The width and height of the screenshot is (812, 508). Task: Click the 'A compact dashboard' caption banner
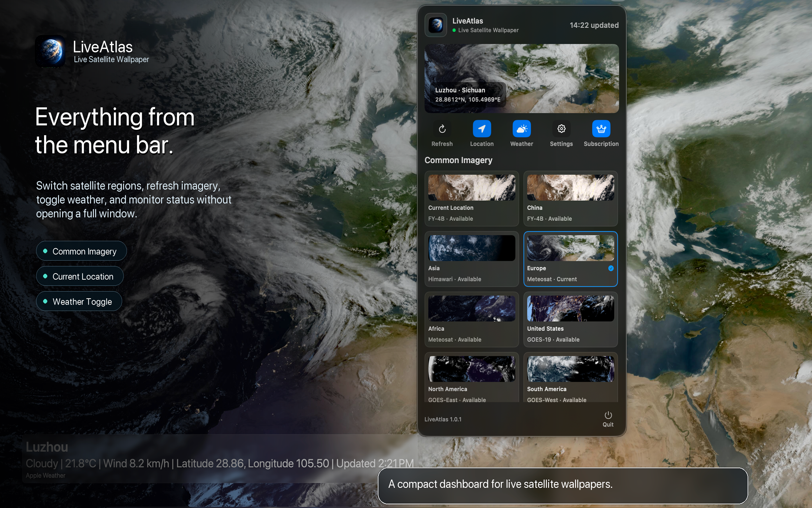coord(563,485)
